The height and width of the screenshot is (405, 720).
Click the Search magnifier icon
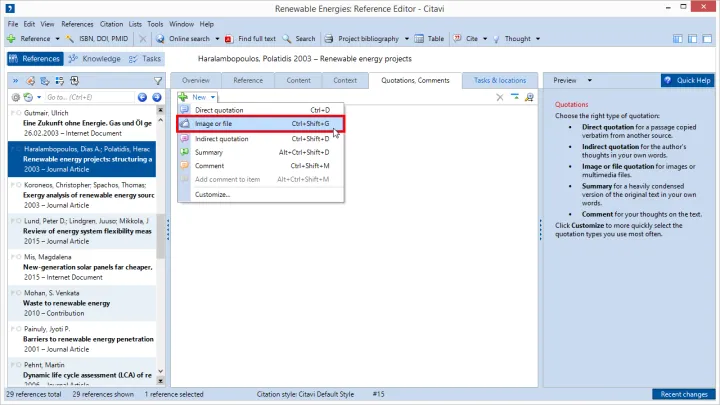287,39
